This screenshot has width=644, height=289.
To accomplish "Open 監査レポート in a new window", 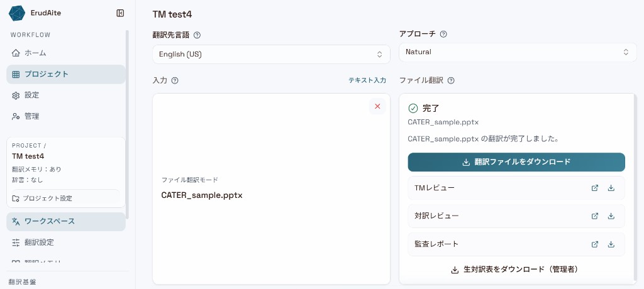I will [595, 244].
